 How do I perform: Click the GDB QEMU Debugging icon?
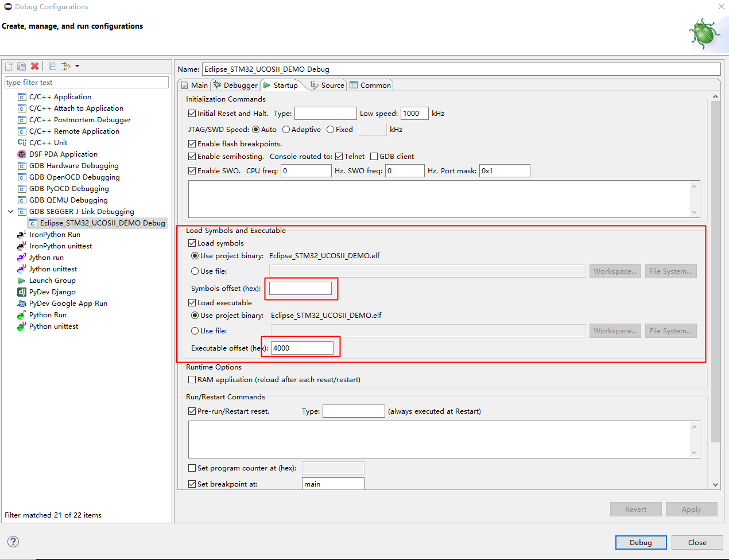pyautogui.click(x=22, y=200)
